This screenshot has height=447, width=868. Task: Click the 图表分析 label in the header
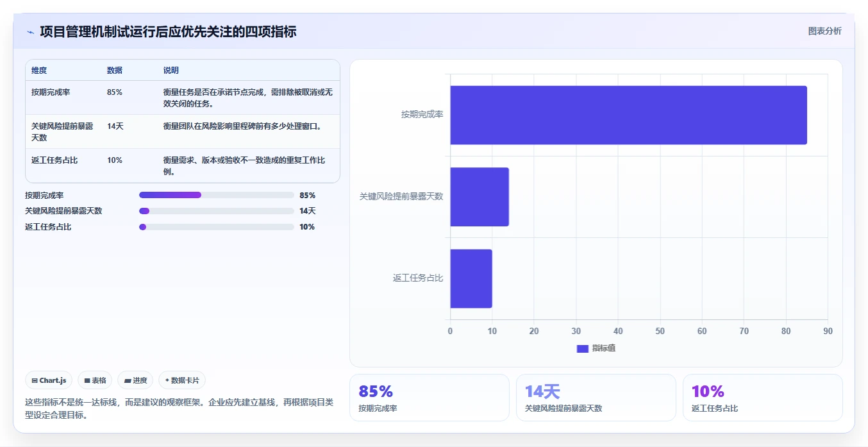[x=824, y=31]
